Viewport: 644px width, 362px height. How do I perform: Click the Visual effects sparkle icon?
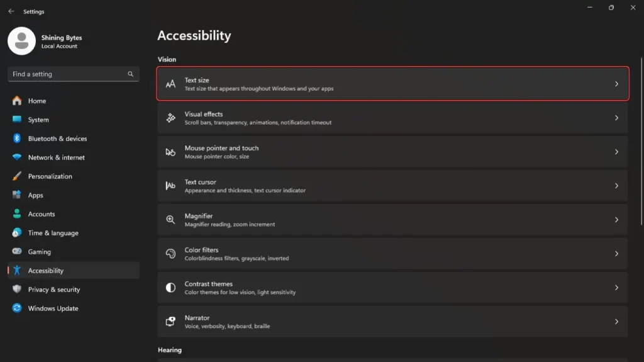[170, 118]
